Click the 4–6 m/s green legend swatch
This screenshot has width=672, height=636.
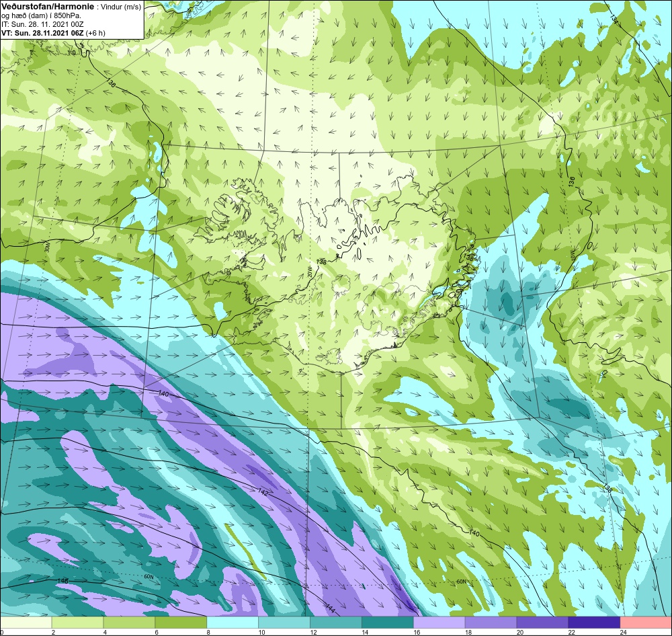click(x=129, y=622)
